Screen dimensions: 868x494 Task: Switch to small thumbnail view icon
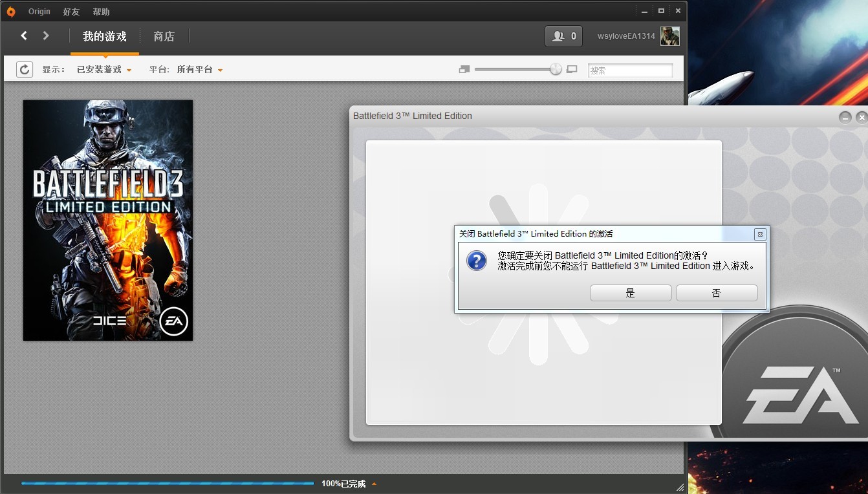[464, 69]
